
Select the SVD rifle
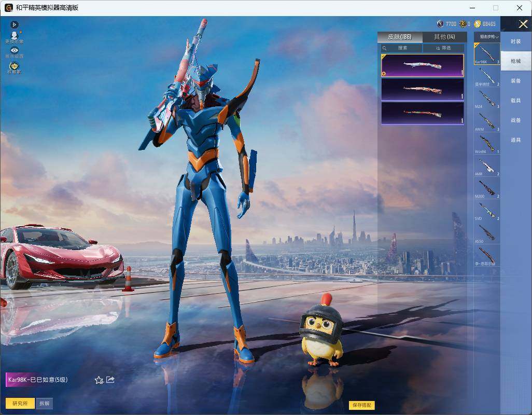point(487,211)
